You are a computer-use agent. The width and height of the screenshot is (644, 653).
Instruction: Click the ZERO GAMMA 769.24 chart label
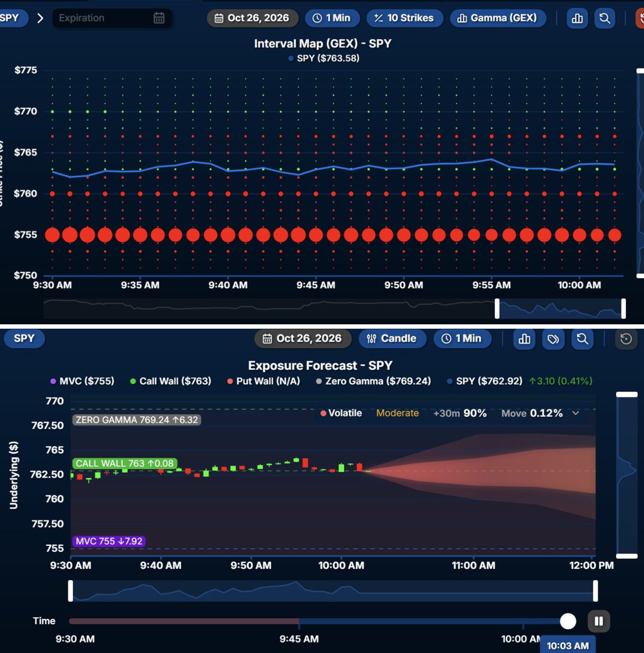137,420
